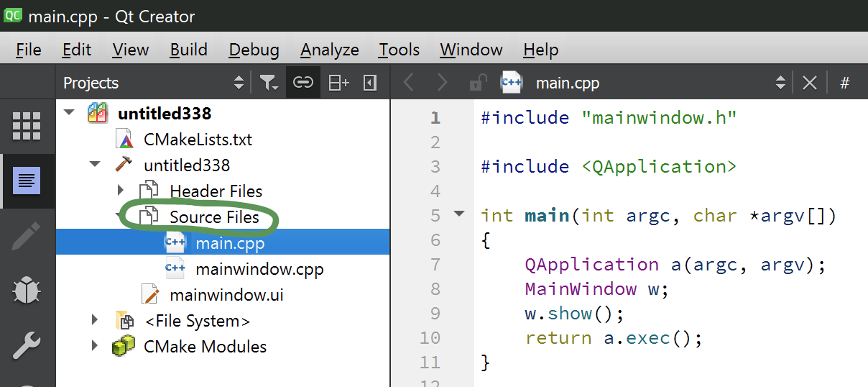
Task: Collapse the main function code fold
Action: click(x=460, y=214)
